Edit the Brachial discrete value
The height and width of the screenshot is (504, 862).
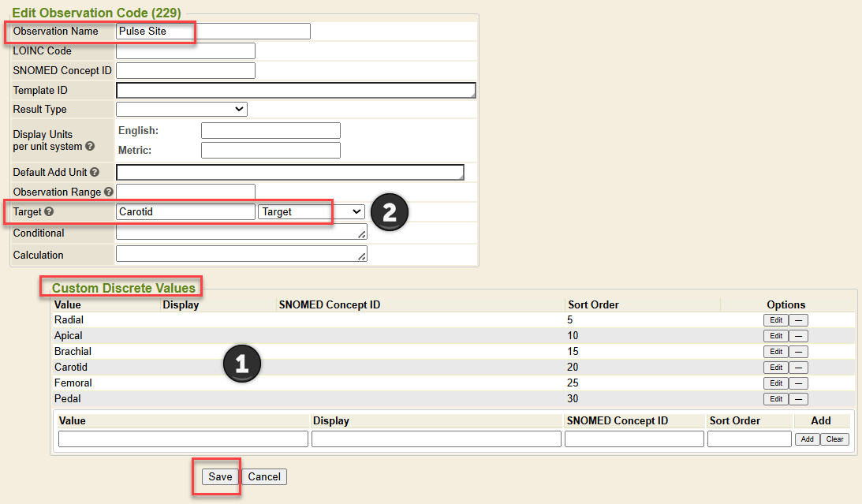pyautogui.click(x=776, y=352)
